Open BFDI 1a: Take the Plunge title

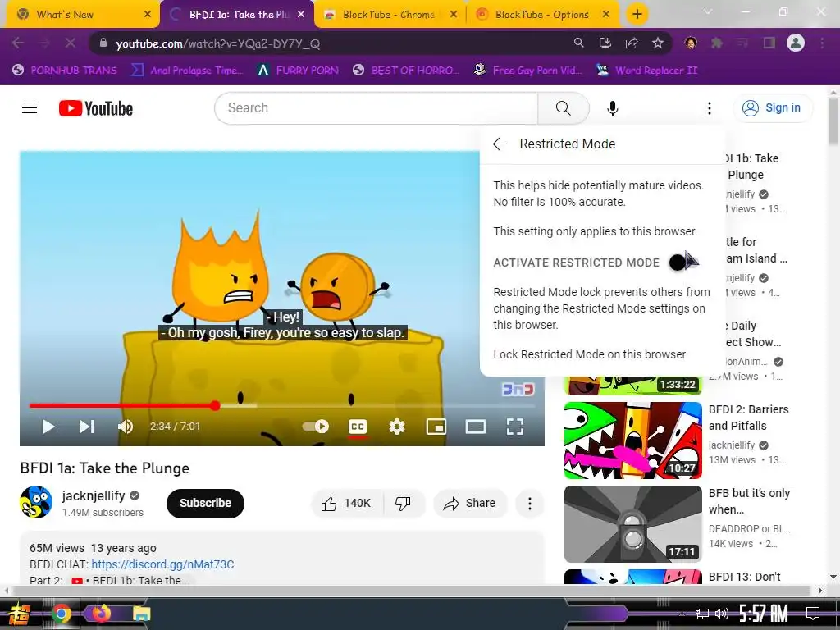[104, 468]
